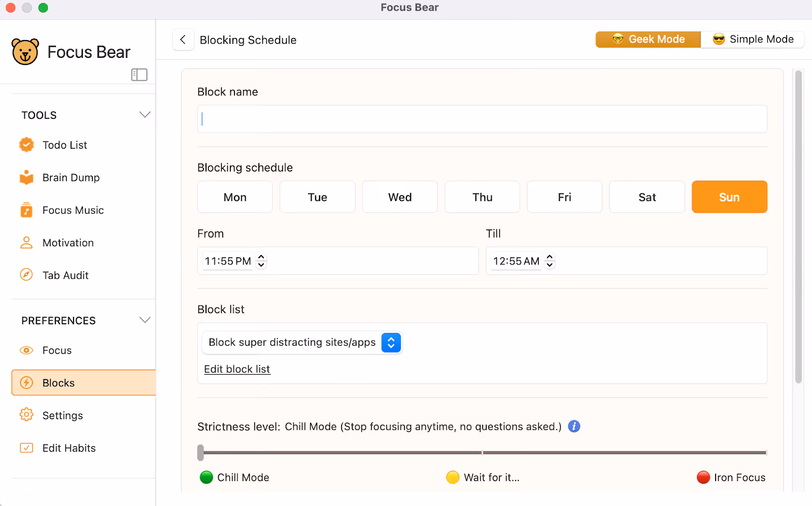This screenshot has width=812, height=506.
Task: Set strictness slider to Iron Focus end
Action: 765,452
